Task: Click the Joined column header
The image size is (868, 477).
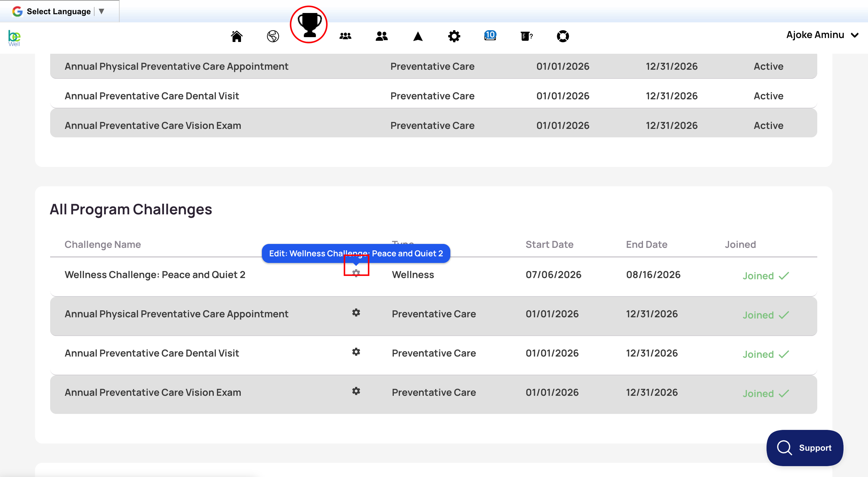Action: (740, 245)
